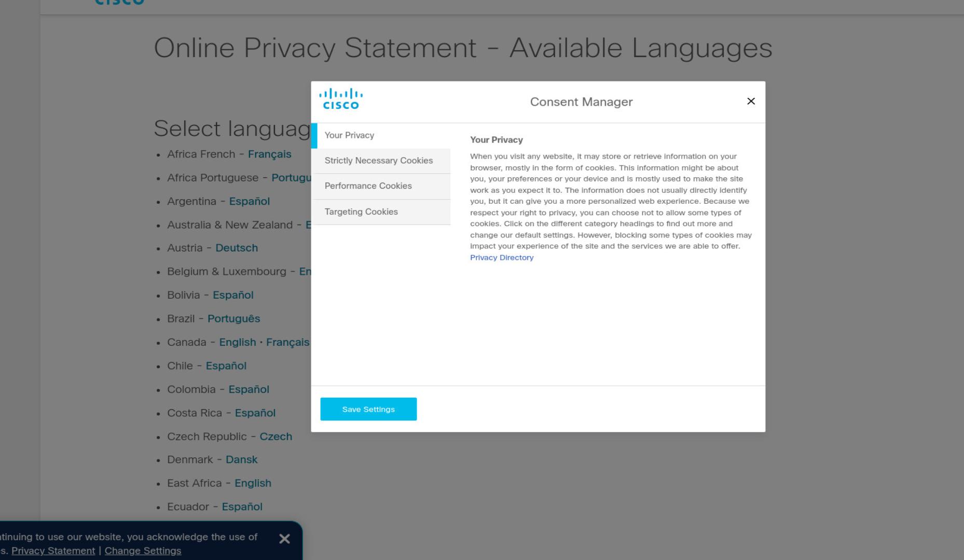
Task: Choose Português for Brazil
Action: [x=234, y=319]
